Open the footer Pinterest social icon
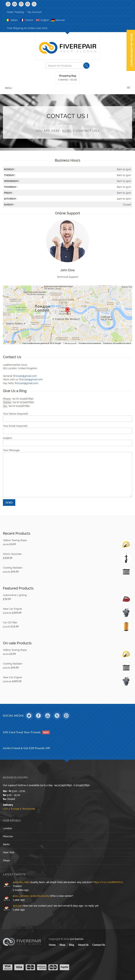Screen dimensions: 135x980 click(x=66, y=716)
